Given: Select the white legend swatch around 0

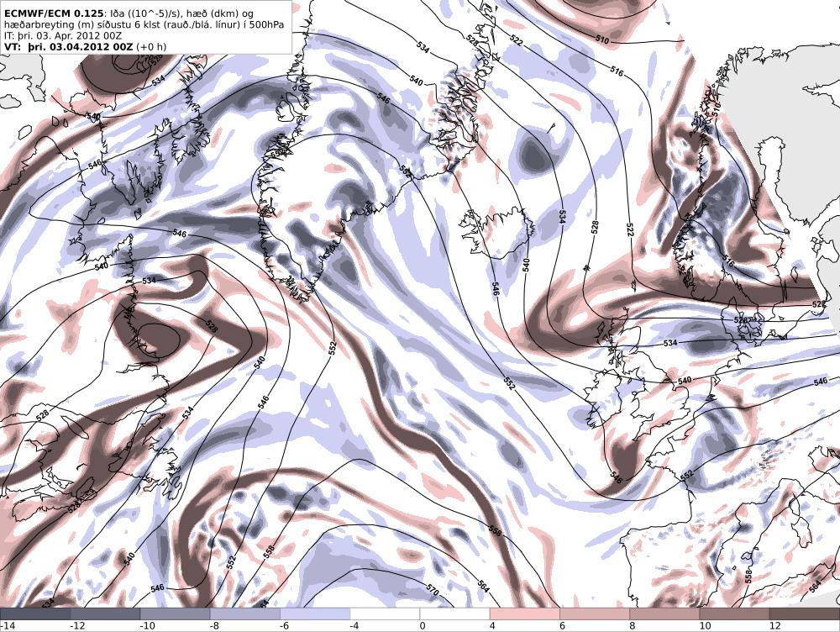Looking at the screenshot, I should 420,614.
